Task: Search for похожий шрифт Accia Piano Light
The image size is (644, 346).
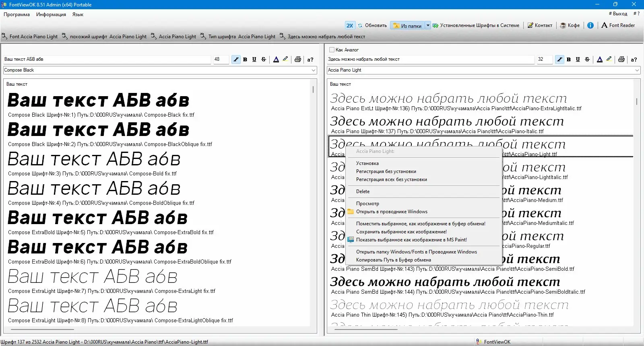Action: point(104,37)
